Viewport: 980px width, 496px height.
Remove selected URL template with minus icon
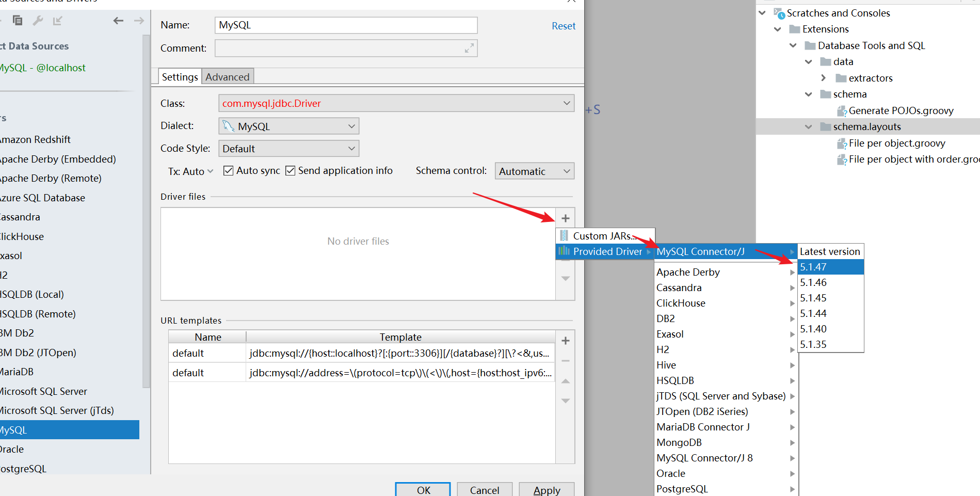566,361
